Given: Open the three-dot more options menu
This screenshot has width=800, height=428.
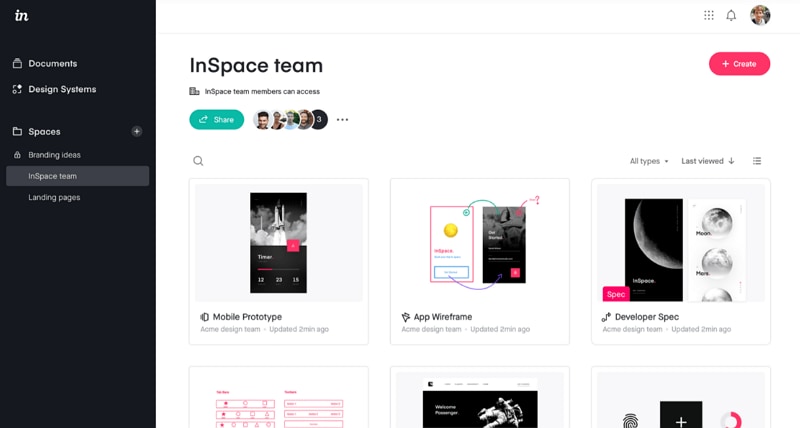Looking at the screenshot, I should [x=342, y=120].
